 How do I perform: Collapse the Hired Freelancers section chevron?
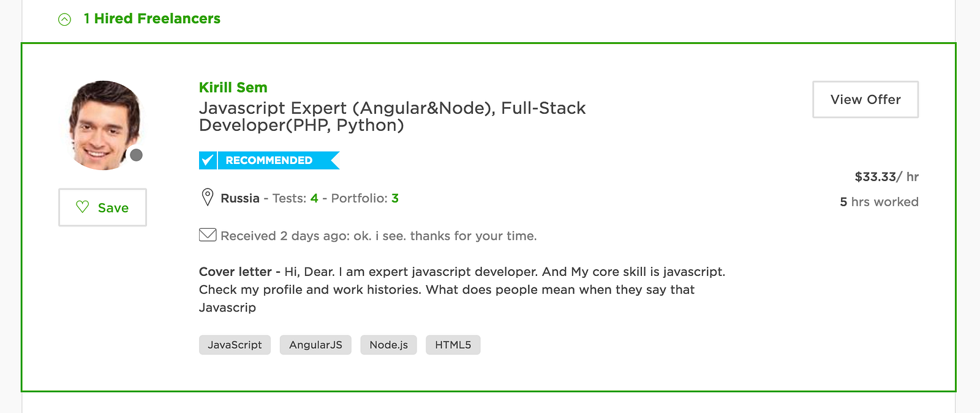(x=64, y=20)
